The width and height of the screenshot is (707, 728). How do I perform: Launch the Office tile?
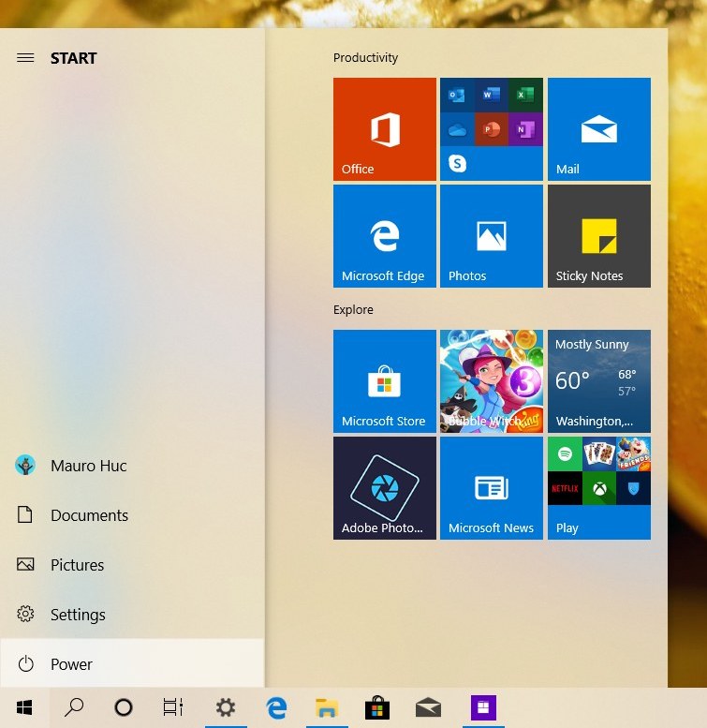pos(385,129)
